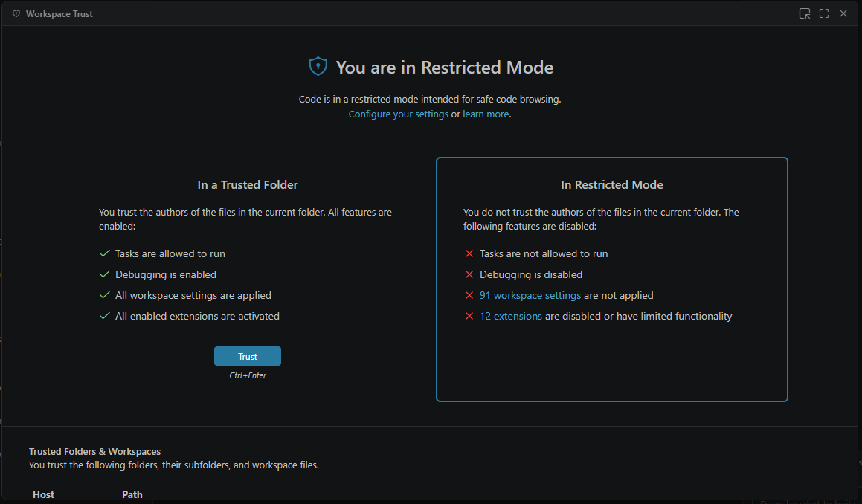Click the restore editor icon in title bar
Screen dimensions: 862x504
coord(805,13)
